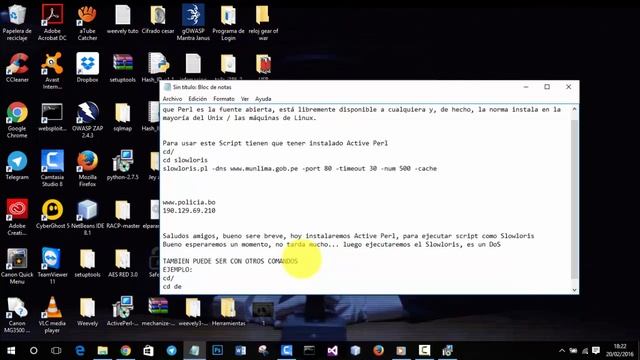Viewport: 640px width, 360px height.
Task: Maximize the Bloc de notas window
Action: (x=547, y=87)
